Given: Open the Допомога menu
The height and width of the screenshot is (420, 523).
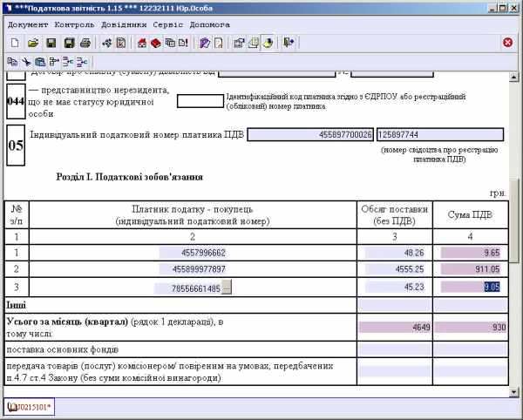Looking at the screenshot, I should 210,24.
